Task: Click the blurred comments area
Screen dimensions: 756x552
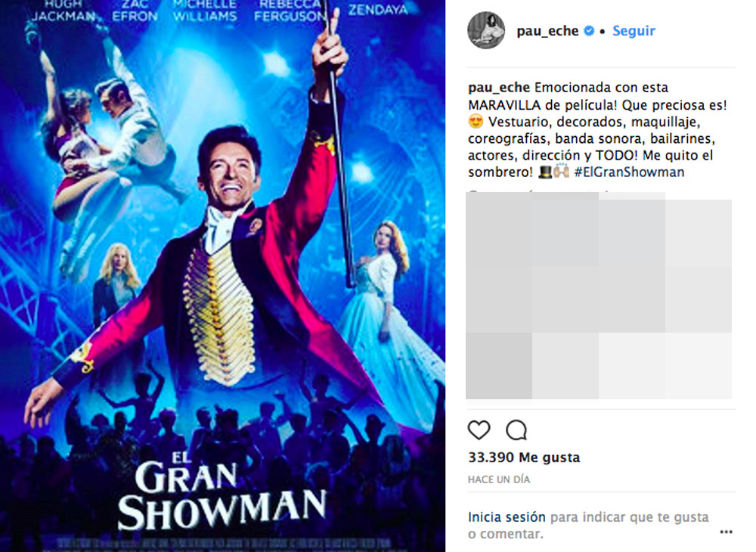Action: [x=598, y=295]
